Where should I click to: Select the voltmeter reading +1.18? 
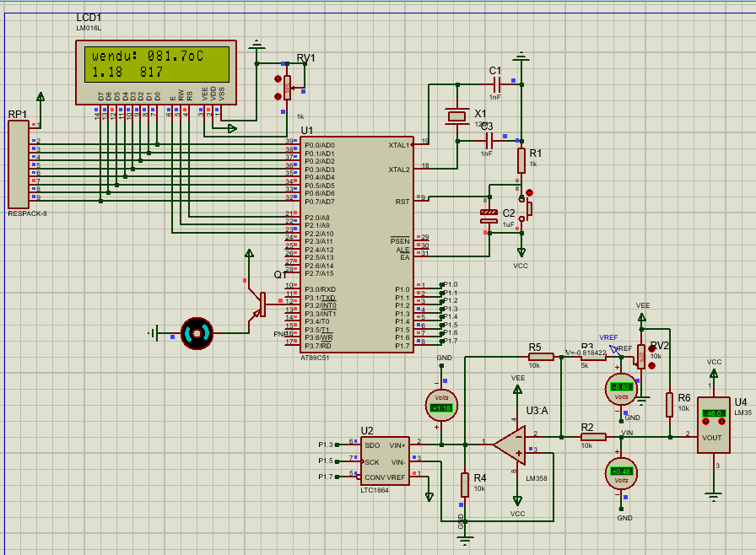tap(441, 405)
